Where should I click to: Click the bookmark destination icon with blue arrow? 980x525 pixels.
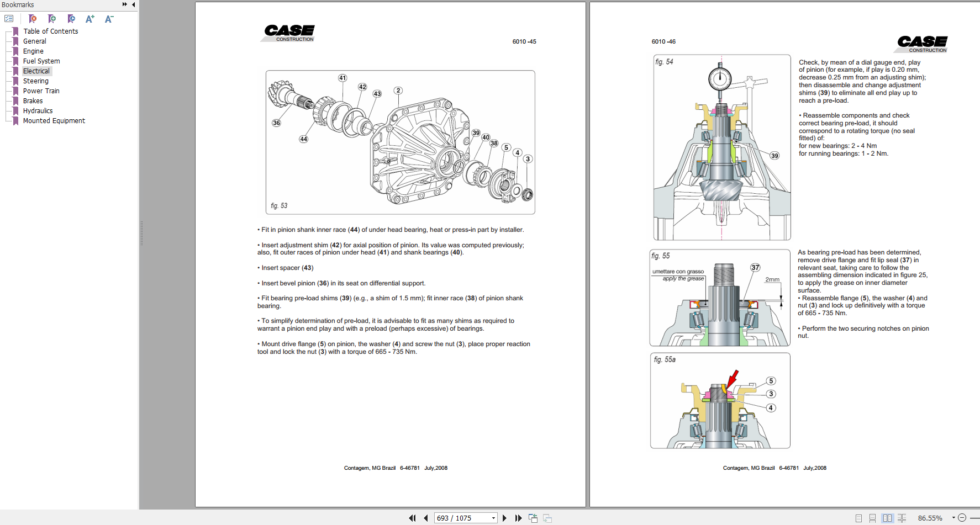71,19
